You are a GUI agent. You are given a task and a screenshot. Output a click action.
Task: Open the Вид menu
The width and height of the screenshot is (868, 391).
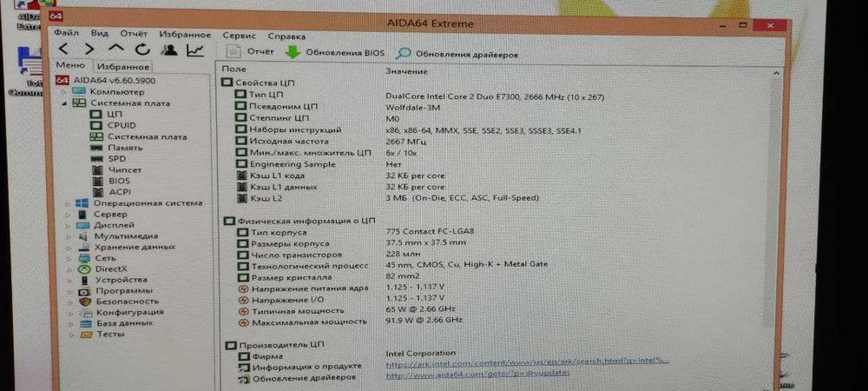coord(100,34)
